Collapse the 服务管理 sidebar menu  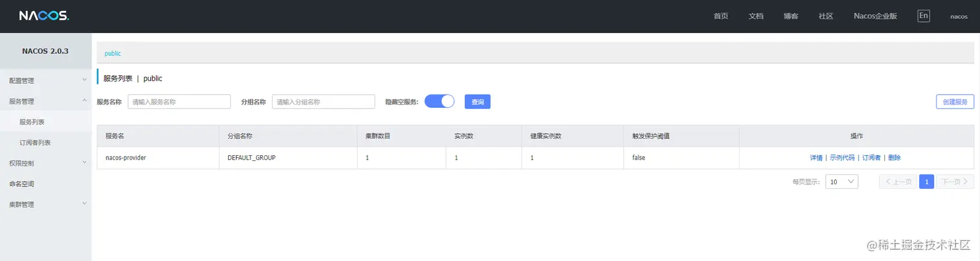[x=45, y=101]
